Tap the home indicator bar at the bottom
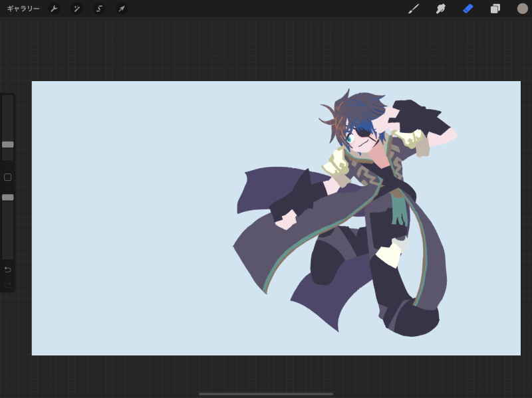Image resolution: width=532 pixels, height=398 pixels. [265, 394]
